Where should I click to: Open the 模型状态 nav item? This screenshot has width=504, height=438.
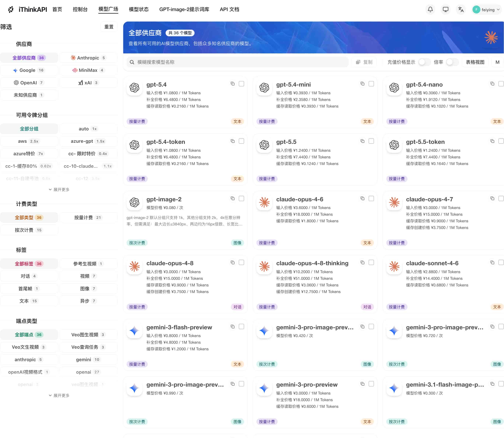tap(139, 9)
